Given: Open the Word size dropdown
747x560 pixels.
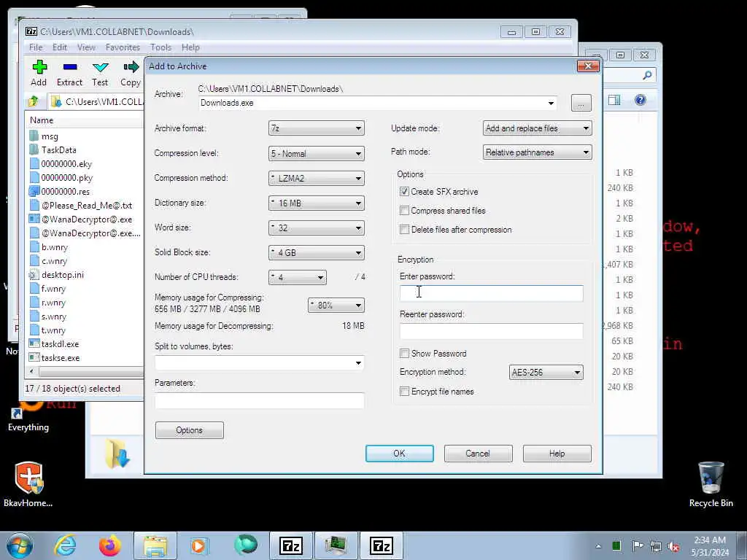Looking at the screenshot, I should click(x=317, y=227).
